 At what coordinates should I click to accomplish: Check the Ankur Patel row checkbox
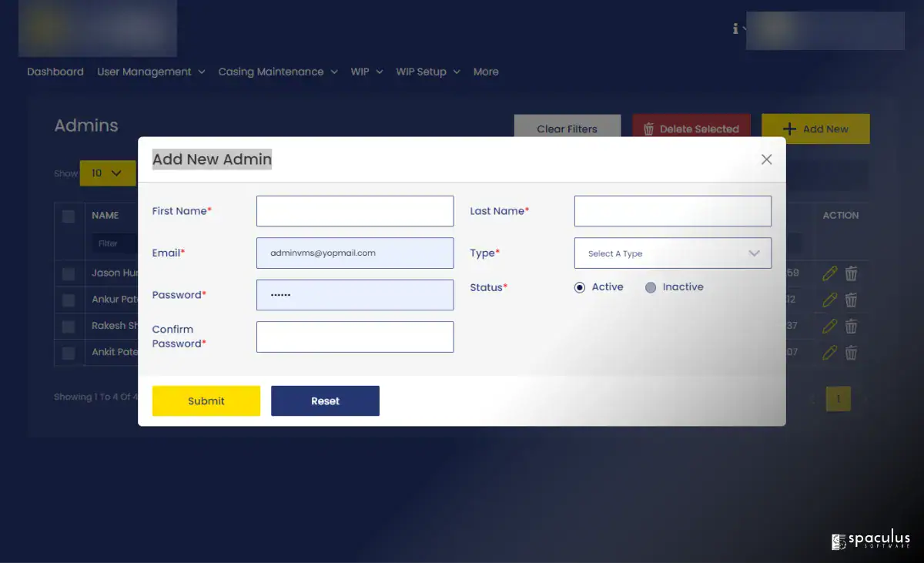69,300
